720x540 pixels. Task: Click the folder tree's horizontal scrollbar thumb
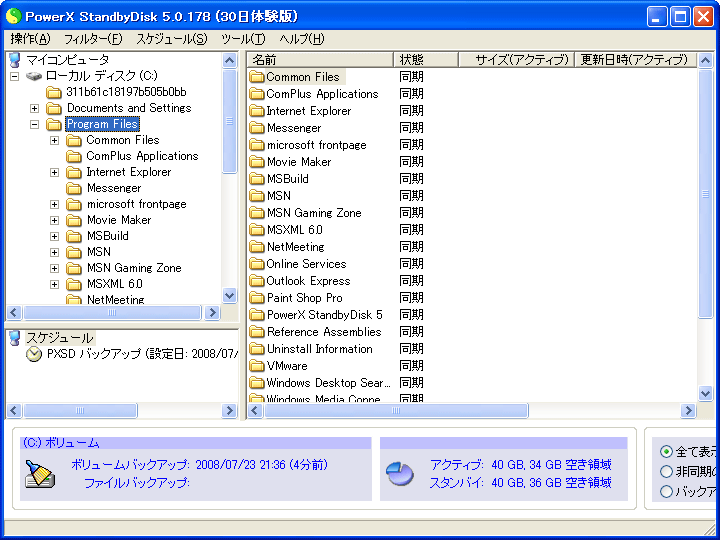coord(112,313)
